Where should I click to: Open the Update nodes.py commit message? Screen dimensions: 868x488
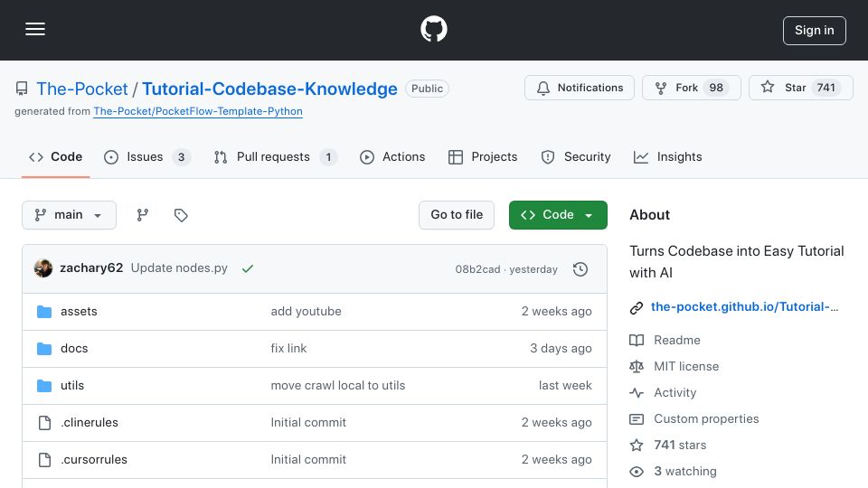click(x=179, y=267)
